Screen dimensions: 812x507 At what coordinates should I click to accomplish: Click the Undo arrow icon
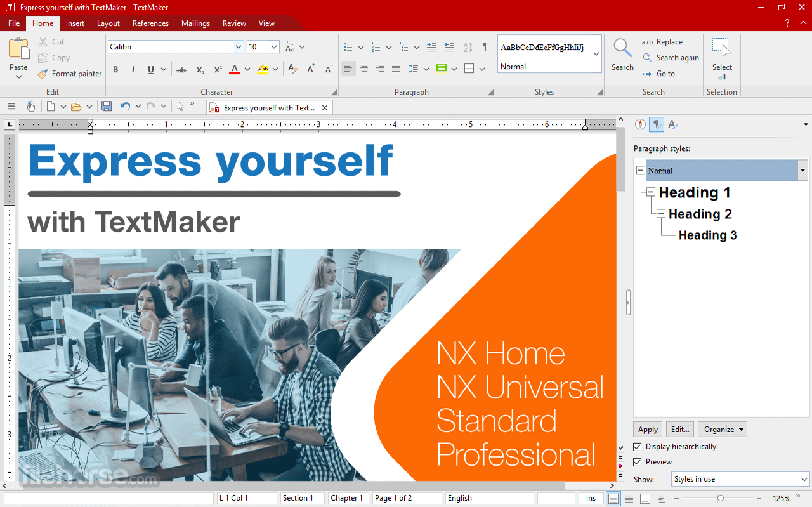pyautogui.click(x=126, y=107)
